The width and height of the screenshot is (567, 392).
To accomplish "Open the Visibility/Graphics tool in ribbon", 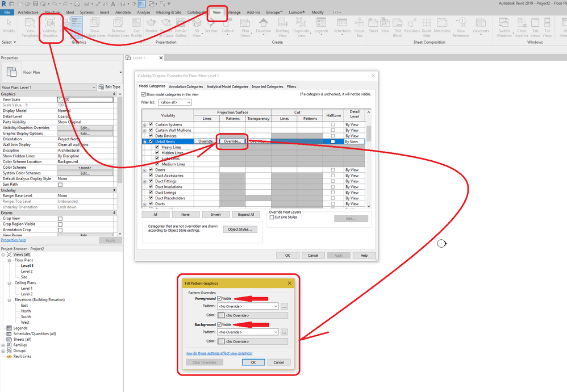I will click(50, 27).
